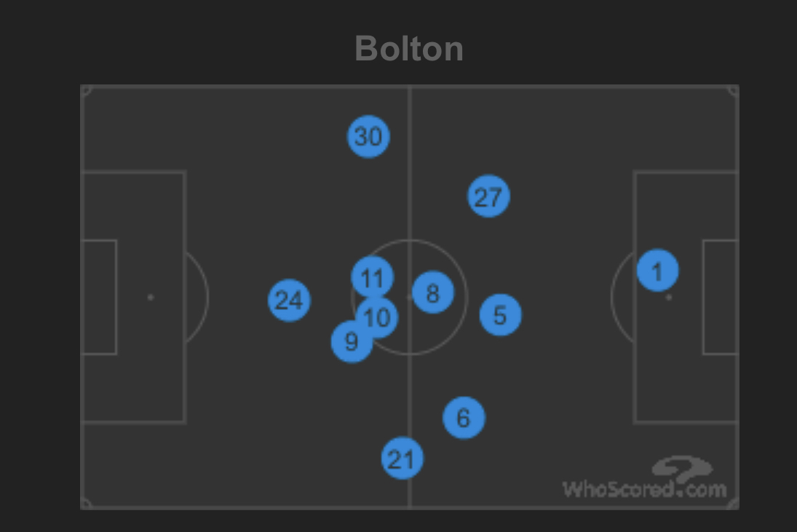
Task: Select player marker number 6
Action: pyautogui.click(x=464, y=418)
